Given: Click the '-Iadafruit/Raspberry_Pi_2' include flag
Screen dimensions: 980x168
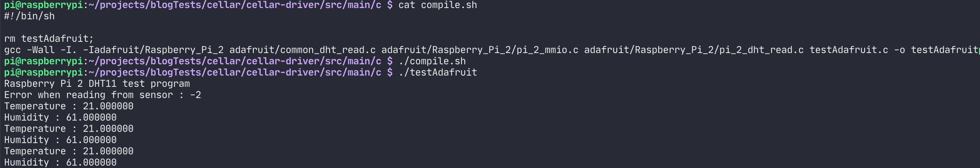Looking at the screenshot, I should (x=153, y=50).
